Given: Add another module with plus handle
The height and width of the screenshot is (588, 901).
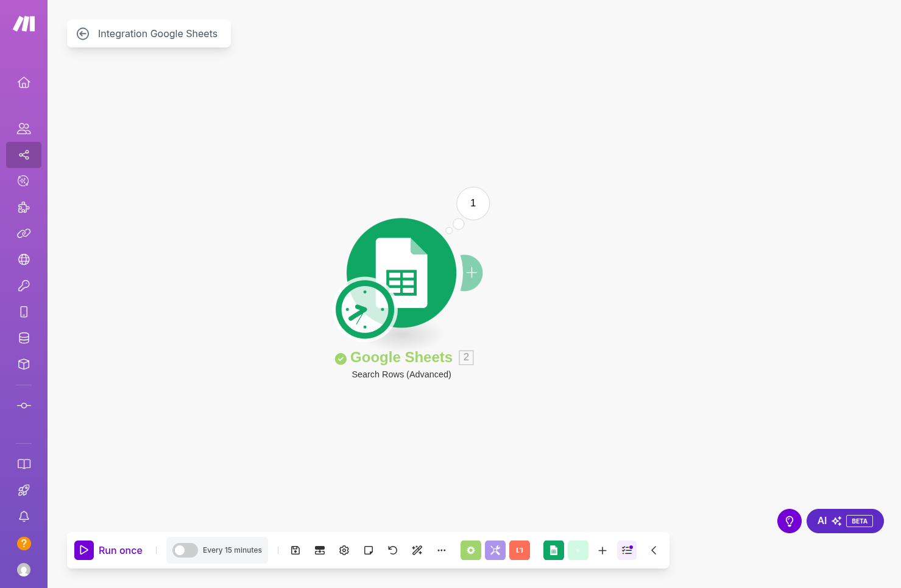Looking at the screenshot, I should 472,273.
